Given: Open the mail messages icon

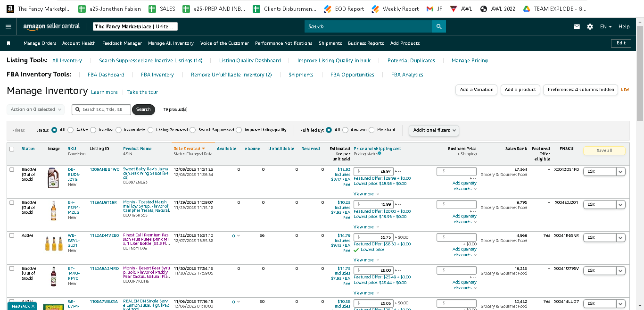Looking at the screenshot, I should click(x=577, y=26).
